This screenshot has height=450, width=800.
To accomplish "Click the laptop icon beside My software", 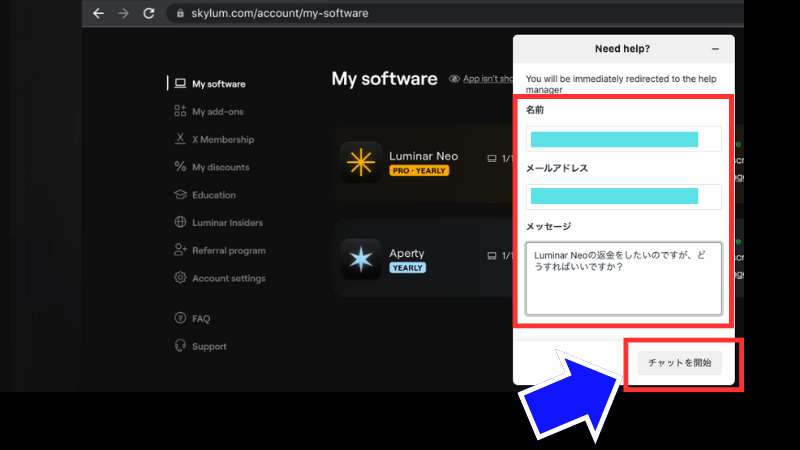I will click(x=180, y=83).
